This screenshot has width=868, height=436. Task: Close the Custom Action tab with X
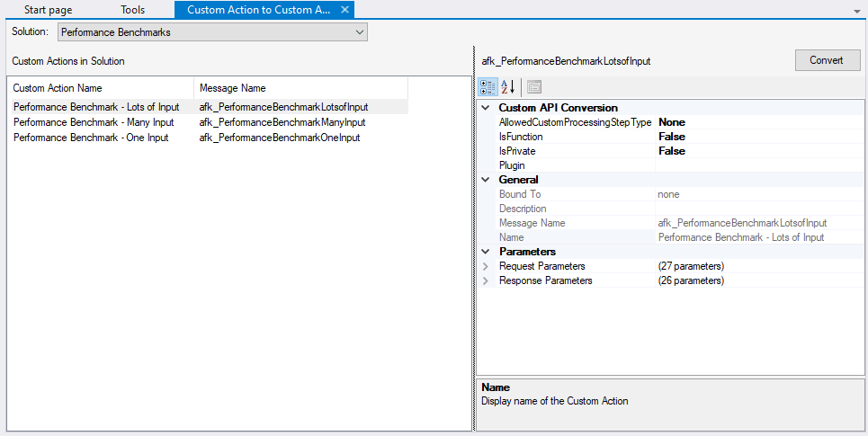[x=345, y=10]
